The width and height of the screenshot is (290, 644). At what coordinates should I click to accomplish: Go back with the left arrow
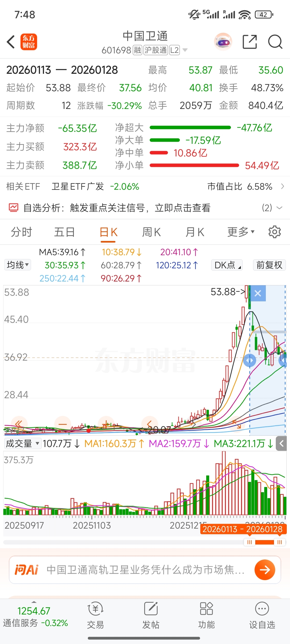pyautogui.click(x=11, y=42)
